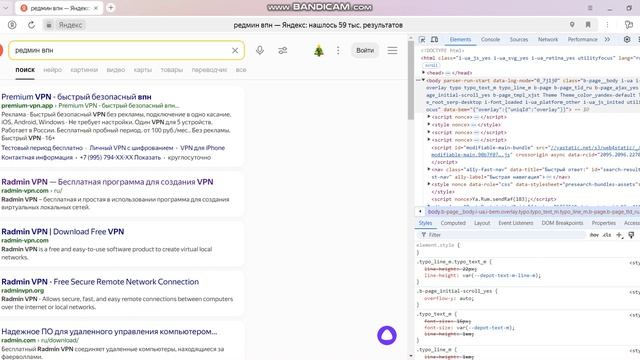Open DevTools settings gear
Screen dimensions: 640x360
pyautogui.click(x=627, y=40)
